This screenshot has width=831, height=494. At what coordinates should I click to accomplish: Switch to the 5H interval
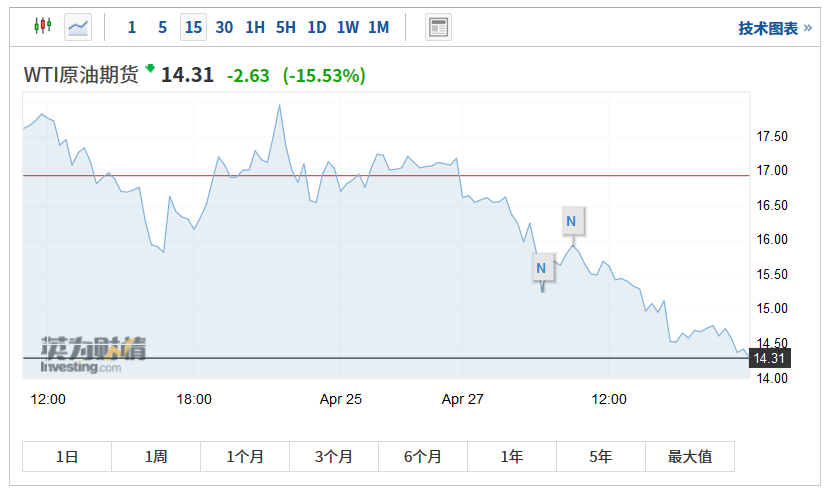286,27
